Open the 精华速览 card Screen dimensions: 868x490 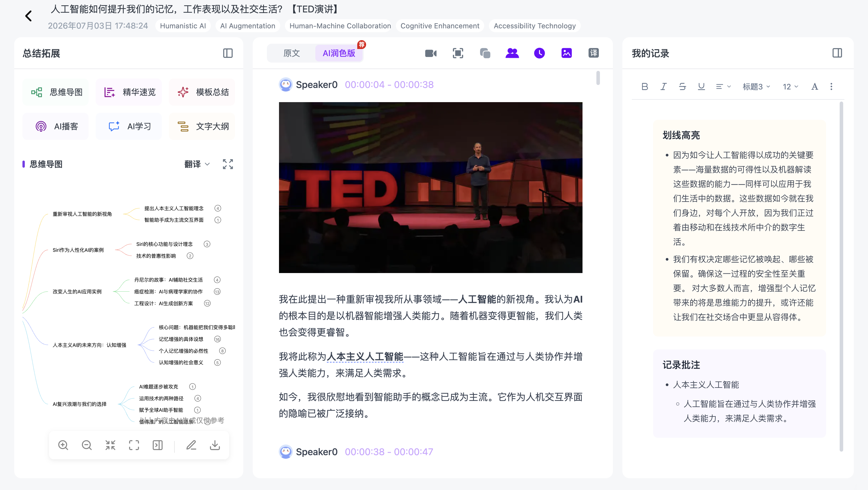(129, 92)
